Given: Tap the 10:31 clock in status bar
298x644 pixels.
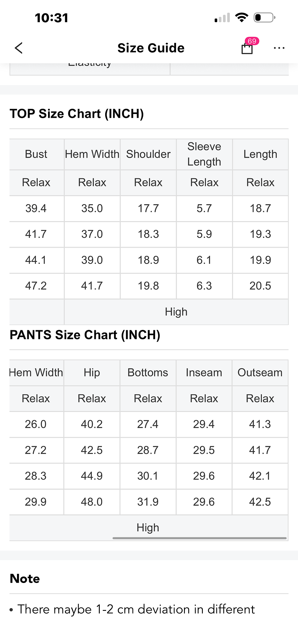Looking at the screenshot, I should click(52, 18).
